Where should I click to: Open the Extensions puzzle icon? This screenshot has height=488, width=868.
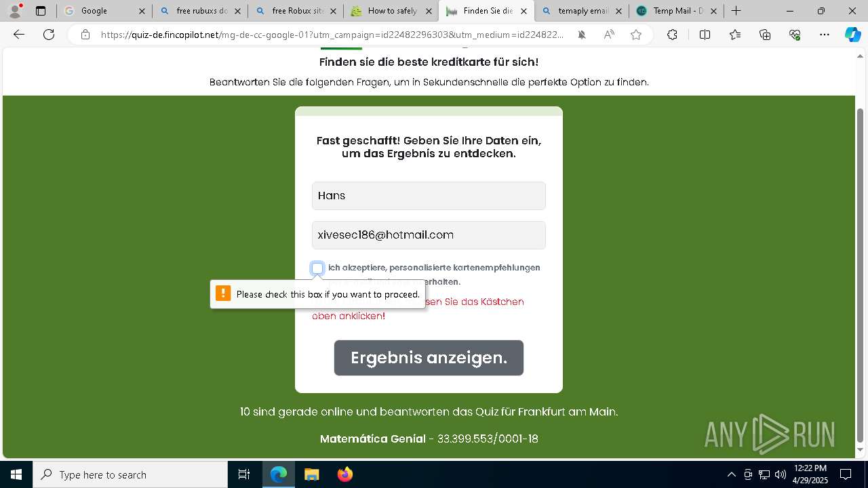click(672, 35)
